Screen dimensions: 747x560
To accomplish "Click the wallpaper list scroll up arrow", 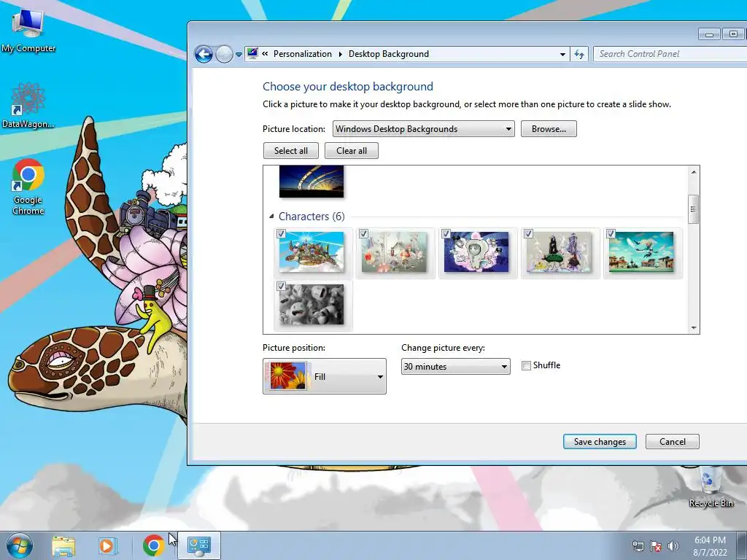I will [694, 172].
